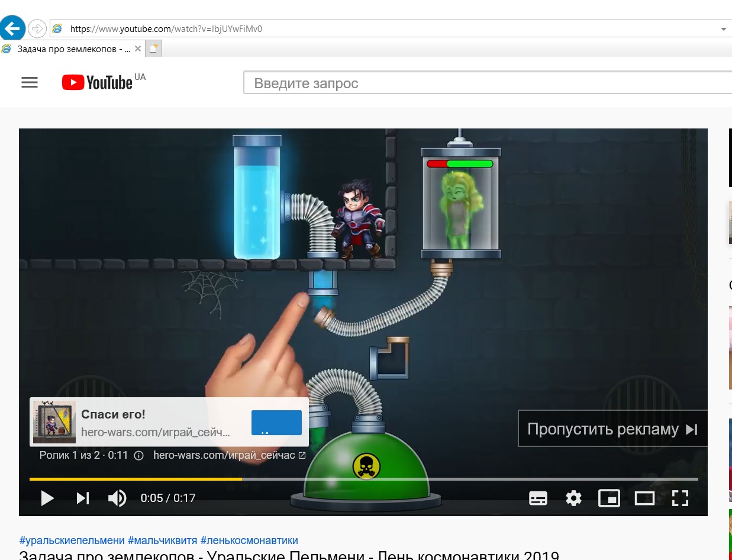Focus the 'Введите запрос' search field
This screenshot has width=732, height=560.
488,83
